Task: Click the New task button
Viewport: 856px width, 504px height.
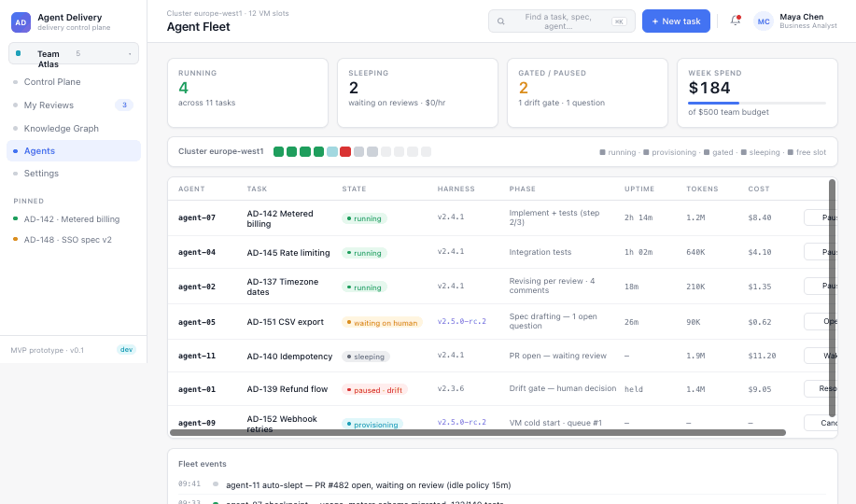Action: click(676, 21)
